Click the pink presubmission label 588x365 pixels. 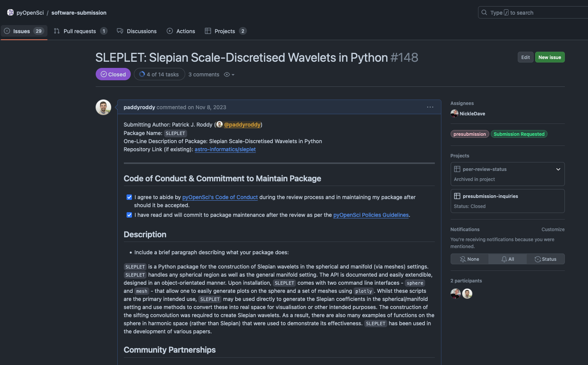470,134
